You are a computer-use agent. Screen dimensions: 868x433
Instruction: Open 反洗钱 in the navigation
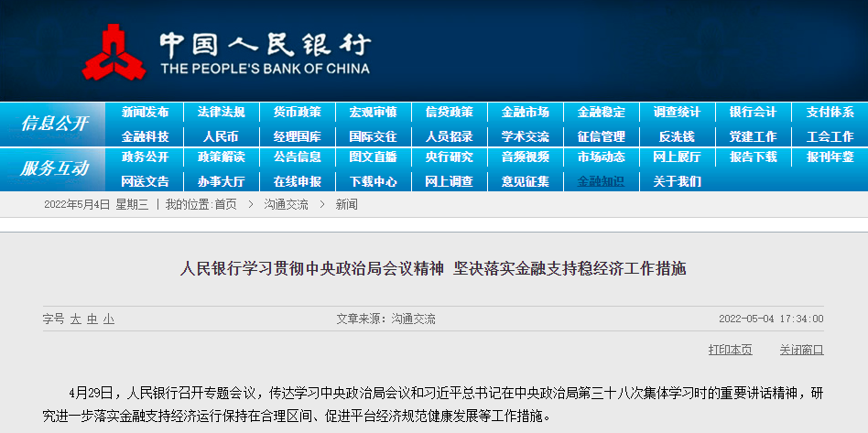pyautogui.click(x=677, y=135)
